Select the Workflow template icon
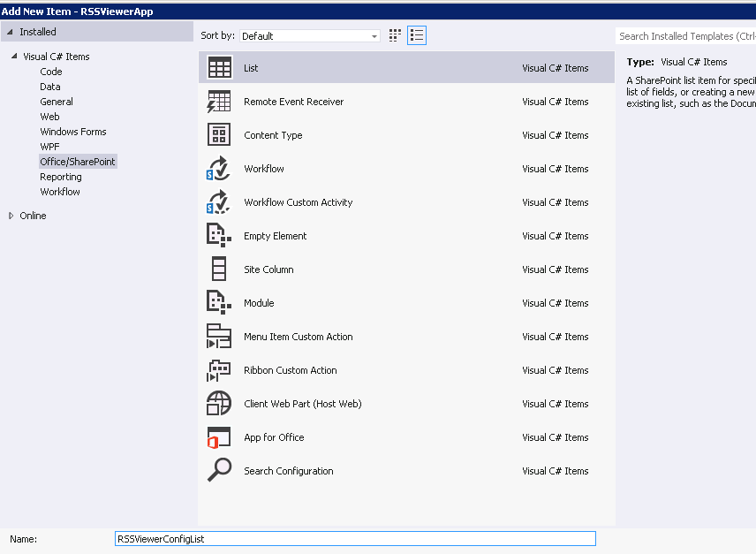The width and height of the screenshot is (756, 554). click(x=218, y=168)
